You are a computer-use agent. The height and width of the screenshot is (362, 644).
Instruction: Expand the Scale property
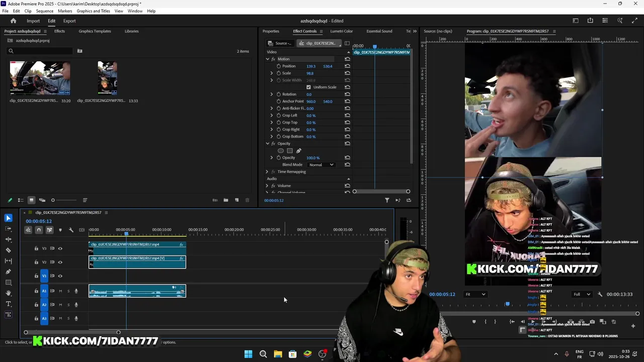coord(272,73)
